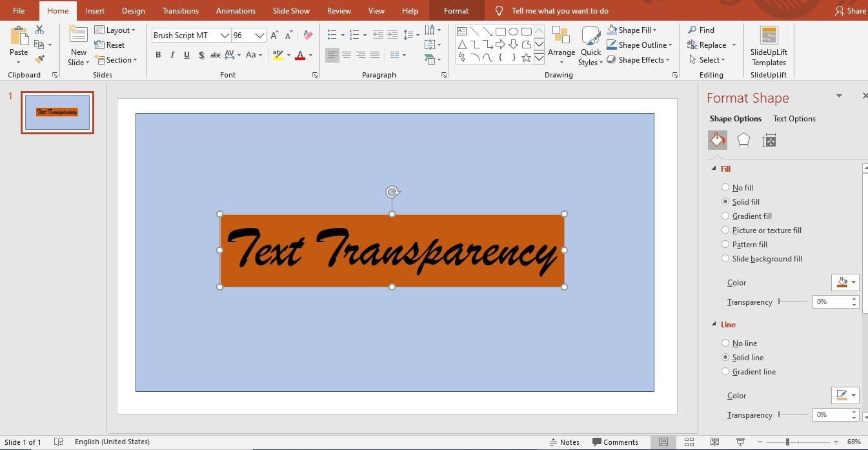Expand the Shape Fill dropdown

[654, 30]
